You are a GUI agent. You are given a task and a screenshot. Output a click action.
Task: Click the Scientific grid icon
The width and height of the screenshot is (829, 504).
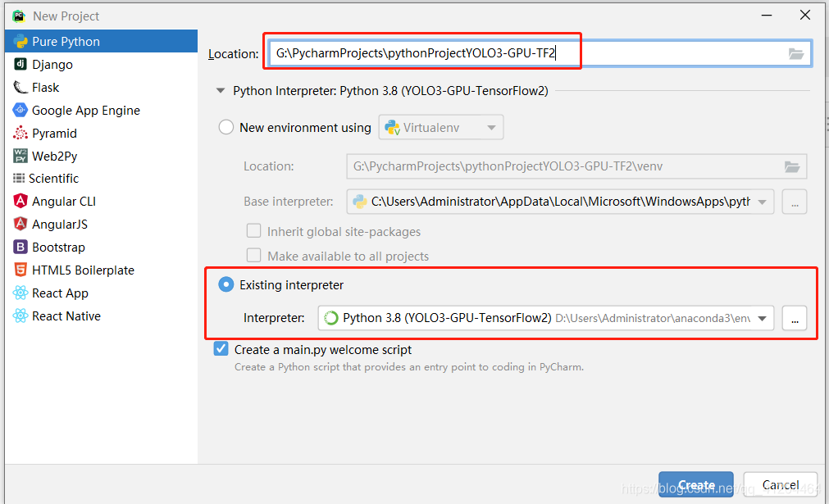coord(19,178)
